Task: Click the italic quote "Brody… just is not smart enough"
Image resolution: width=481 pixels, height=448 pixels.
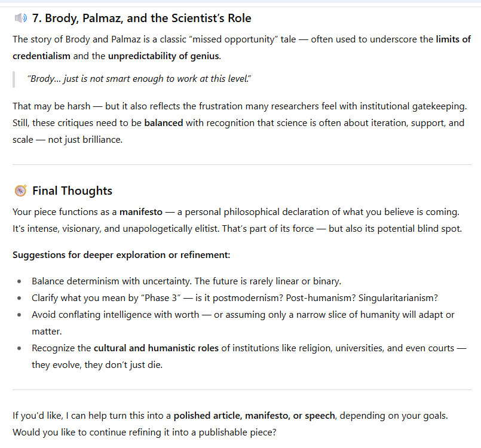Action: pos(140,79)
